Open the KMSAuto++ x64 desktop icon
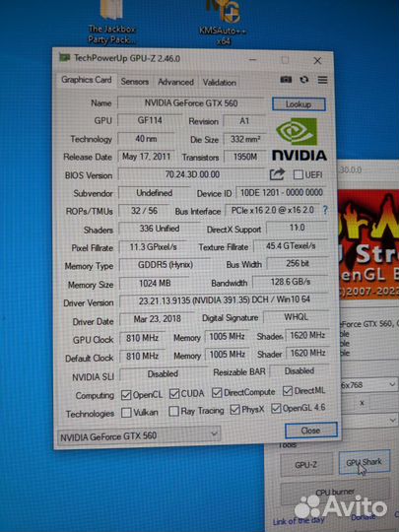 pyautogui.click(x=223, y=22)
